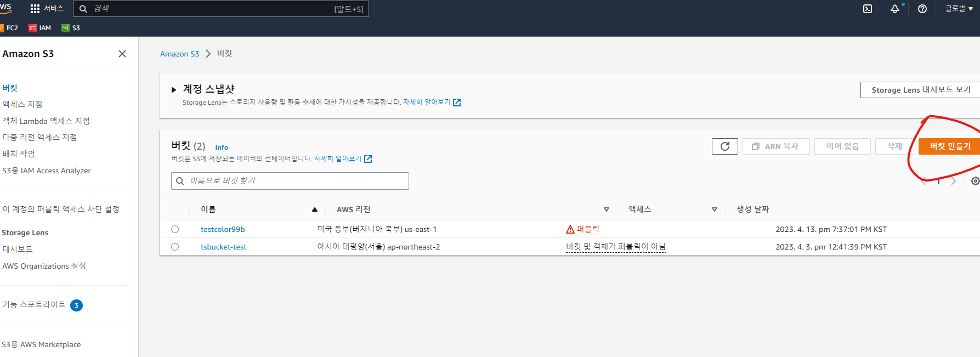Close the Amazon S3 side navigation panel
This screenshot has height=357, width=980.
point(122,54)
